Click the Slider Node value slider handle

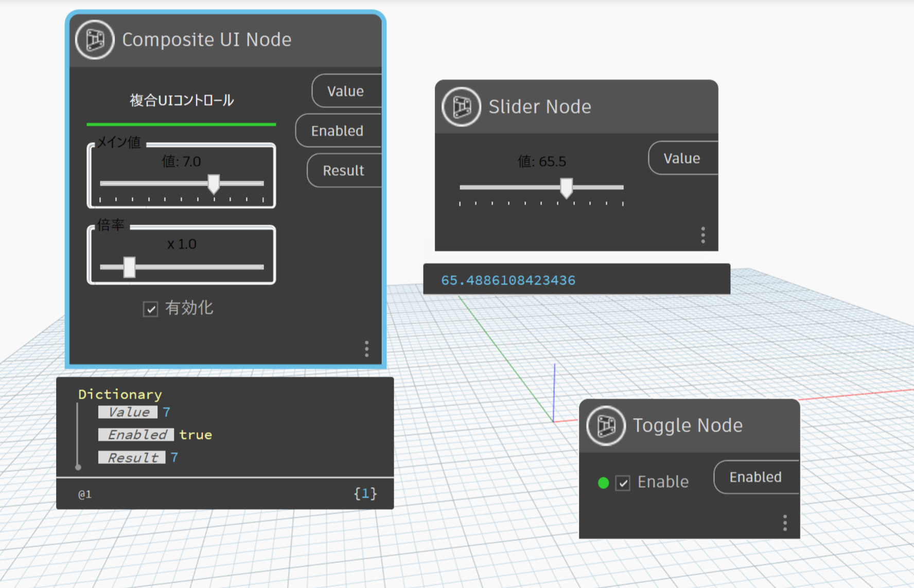tap(566, 188)
